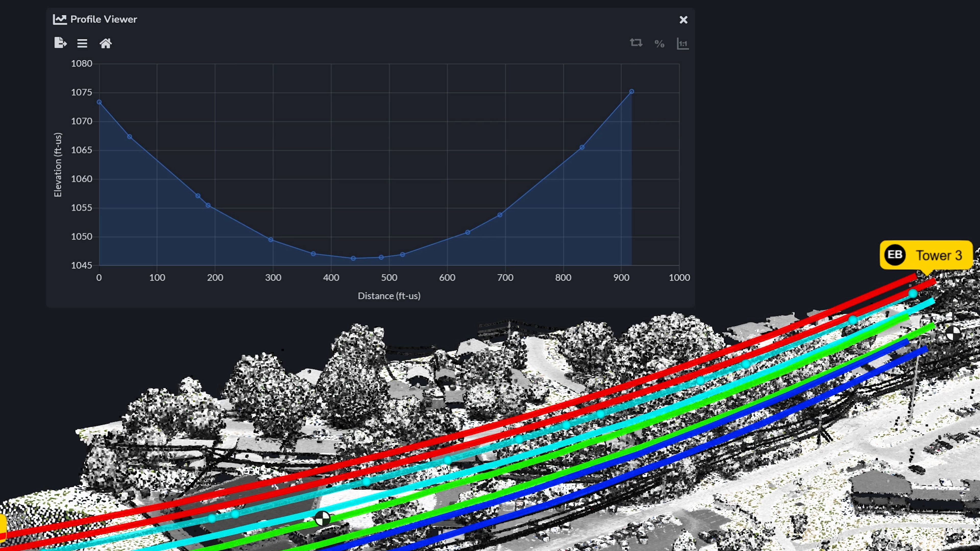The image size is (980, 551).
Task: Select the profile data point at distance 0
Action: coord(99,102)
